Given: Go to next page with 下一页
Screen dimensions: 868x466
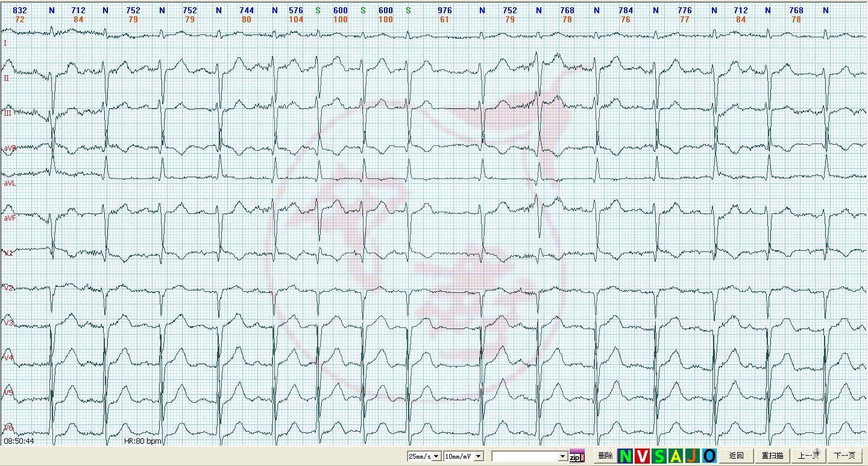Looking at the screenshot, I should pyautogui.click(x=844, y=456).
